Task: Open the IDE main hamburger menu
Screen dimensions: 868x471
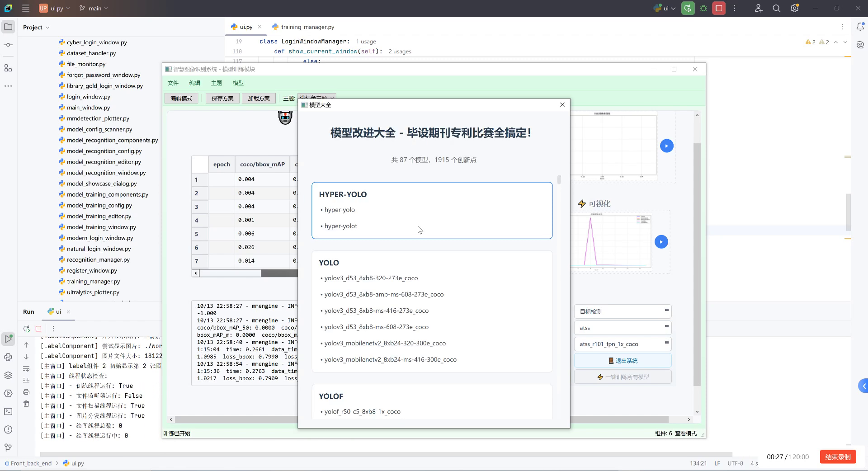Action: pyautogui.click(x=26, y=8)
